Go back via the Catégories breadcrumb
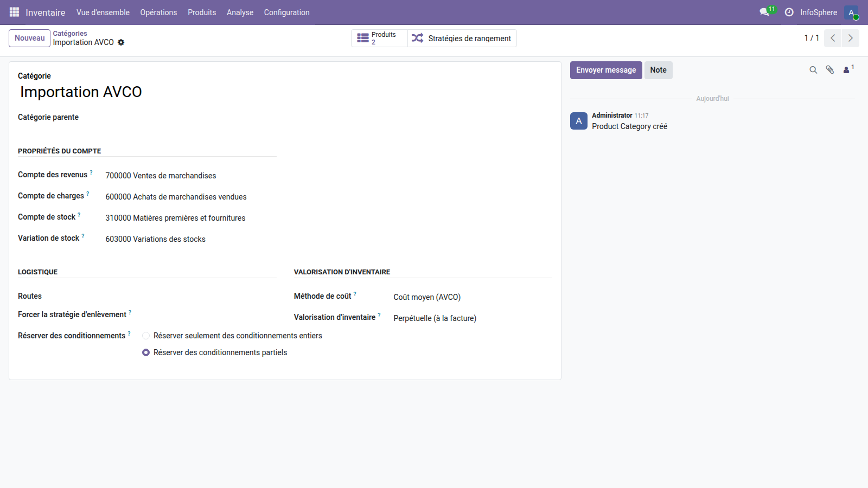Screen dimensions: 868x488 (70, 33)
